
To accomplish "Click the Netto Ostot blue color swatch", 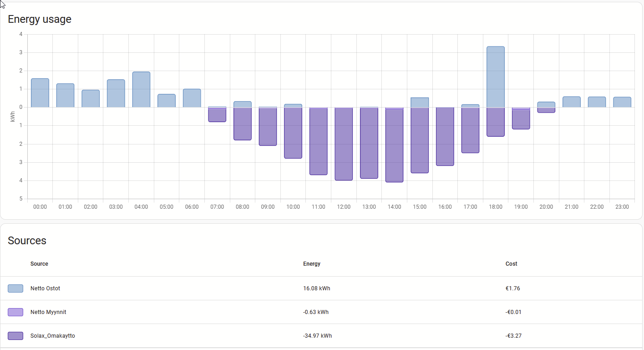I will point(15,288).
